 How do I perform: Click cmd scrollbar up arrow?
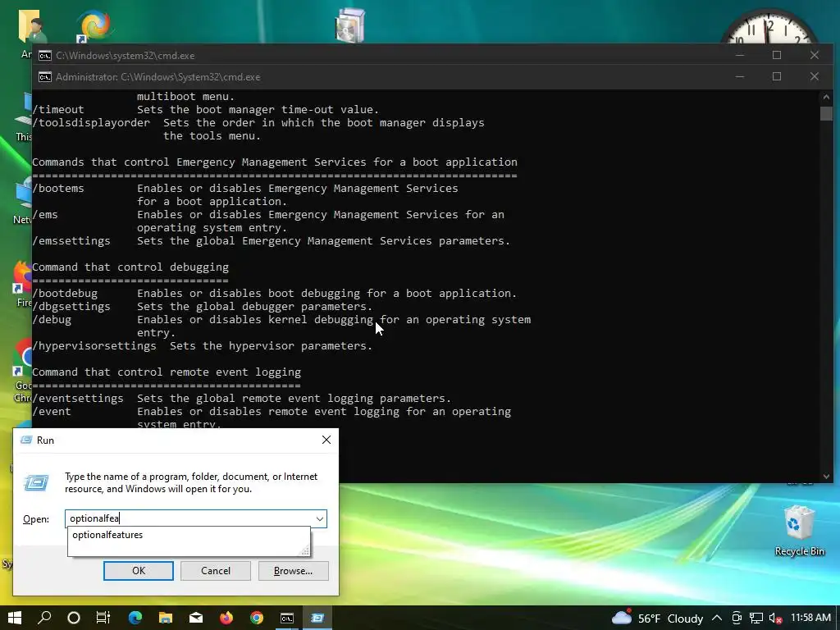[826, 97]
